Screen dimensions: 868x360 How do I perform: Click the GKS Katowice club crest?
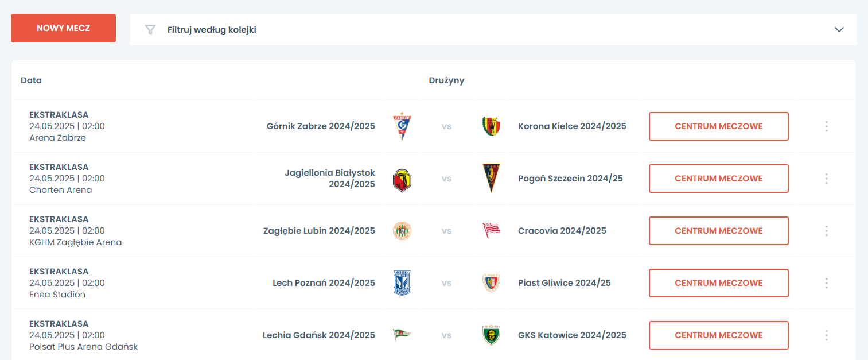click(x=491, y=335)
